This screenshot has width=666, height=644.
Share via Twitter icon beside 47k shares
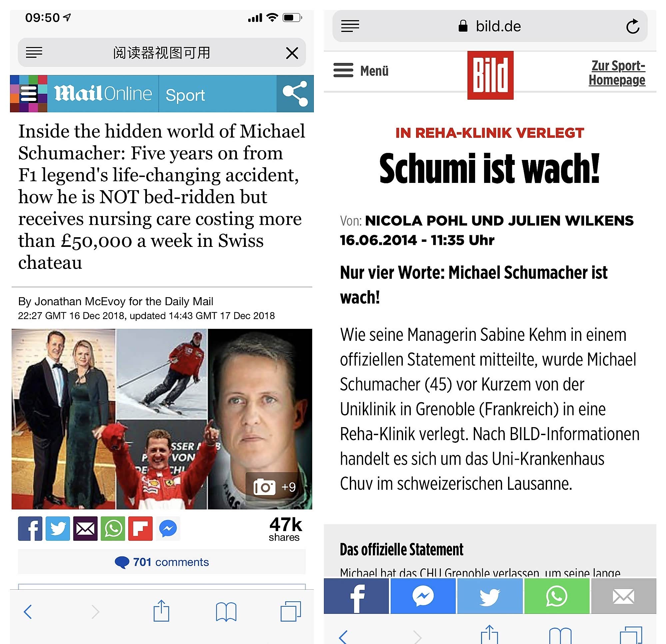pos(58,528)
